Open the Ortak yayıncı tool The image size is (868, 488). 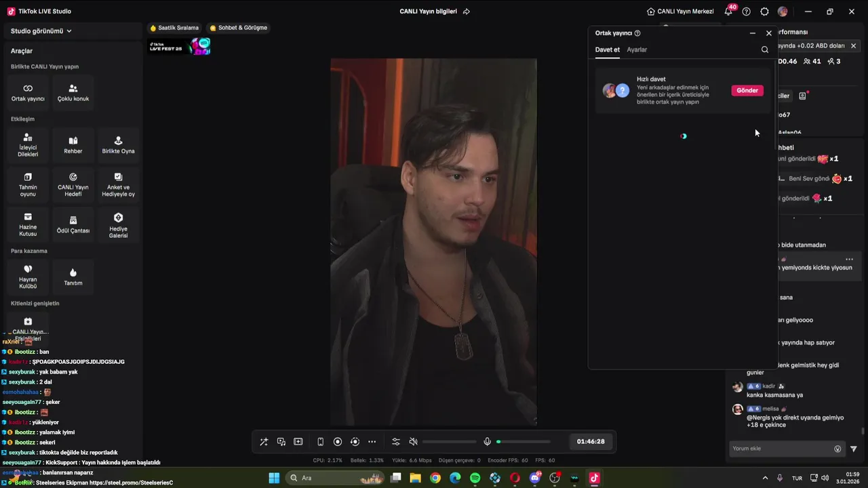[28, 93]
